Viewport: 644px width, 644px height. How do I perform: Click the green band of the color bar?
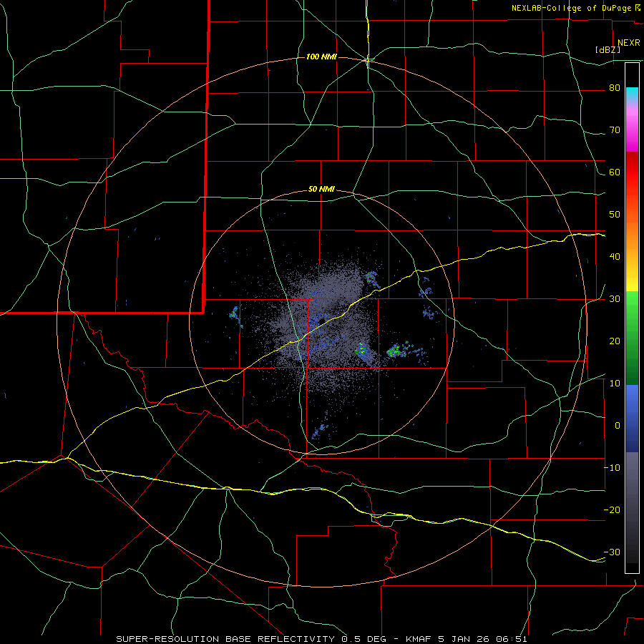click(x=632, y=338)
